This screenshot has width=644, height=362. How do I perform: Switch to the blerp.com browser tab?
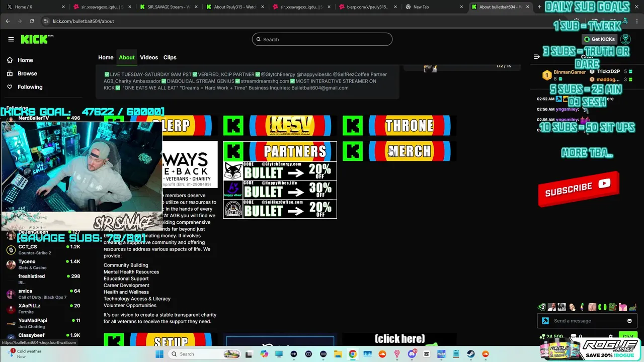pyautogui.click(x=367, y=7)
